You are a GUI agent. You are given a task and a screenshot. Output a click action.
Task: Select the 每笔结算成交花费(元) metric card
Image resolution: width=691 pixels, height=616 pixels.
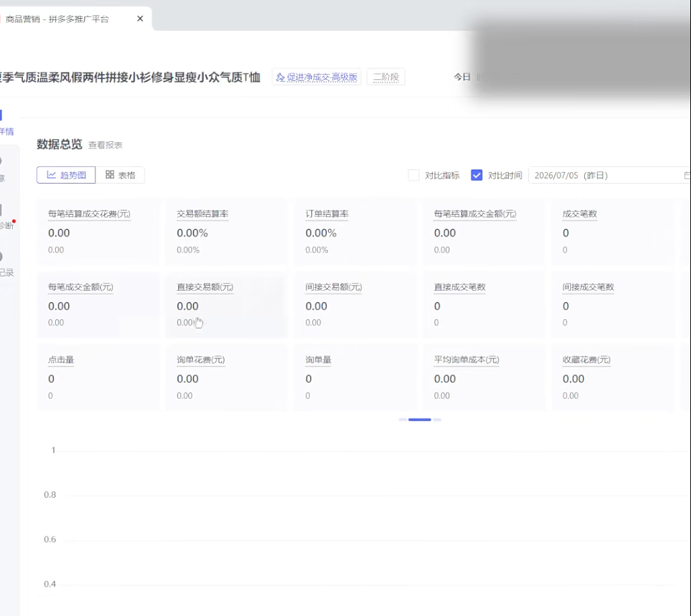pyautogui.click(x=98, y=232)
